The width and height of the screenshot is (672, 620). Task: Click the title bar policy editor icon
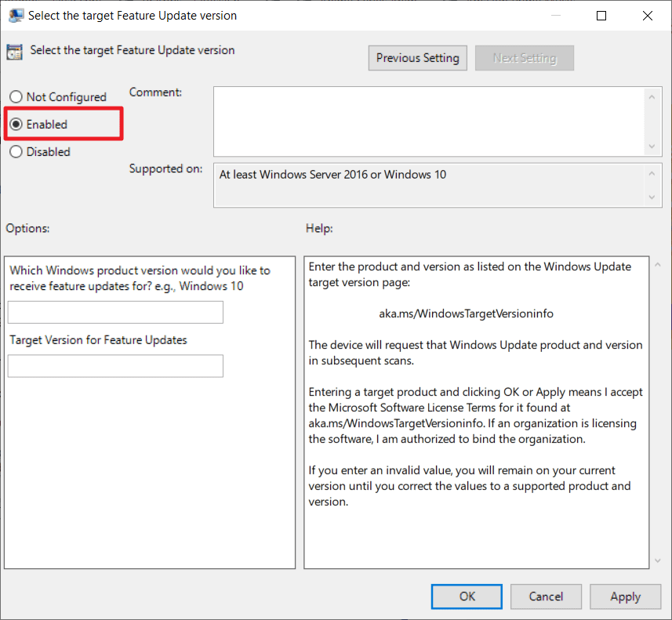pos(16,16)
